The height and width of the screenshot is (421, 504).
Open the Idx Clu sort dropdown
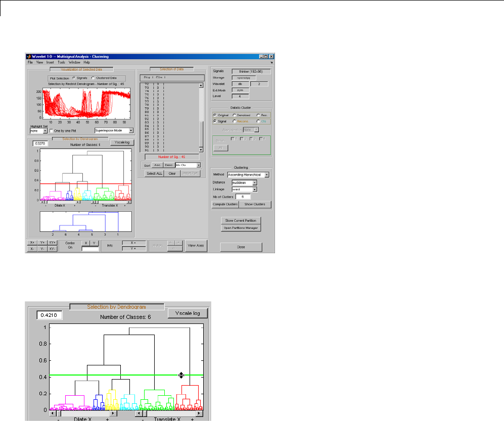pyautogui.click(x=188, y=165)
